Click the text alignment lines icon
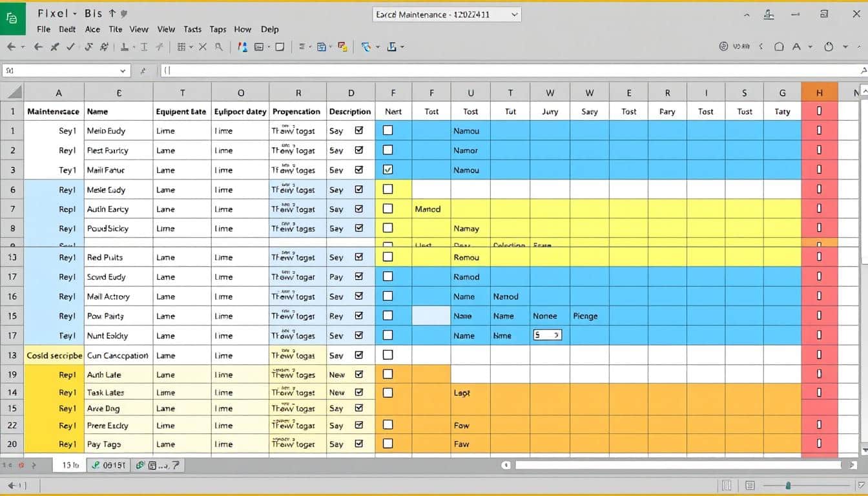 (x=302, y=47)
